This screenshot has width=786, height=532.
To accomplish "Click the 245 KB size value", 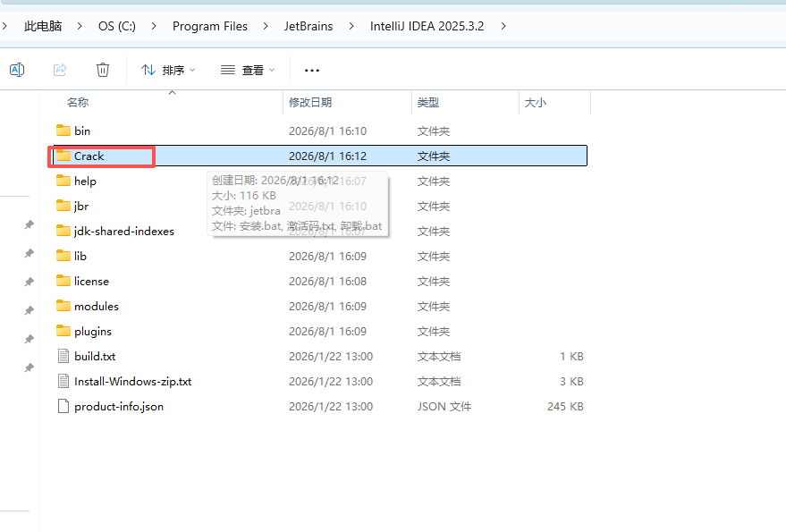I will click(x=565, y=407).
